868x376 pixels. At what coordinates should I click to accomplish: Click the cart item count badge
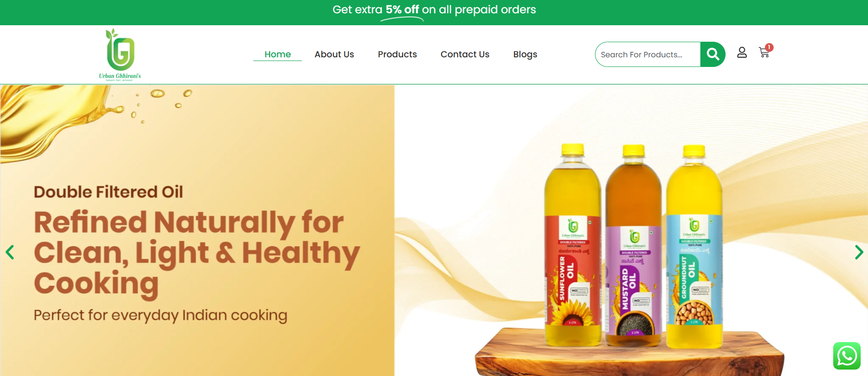(769, 47)
